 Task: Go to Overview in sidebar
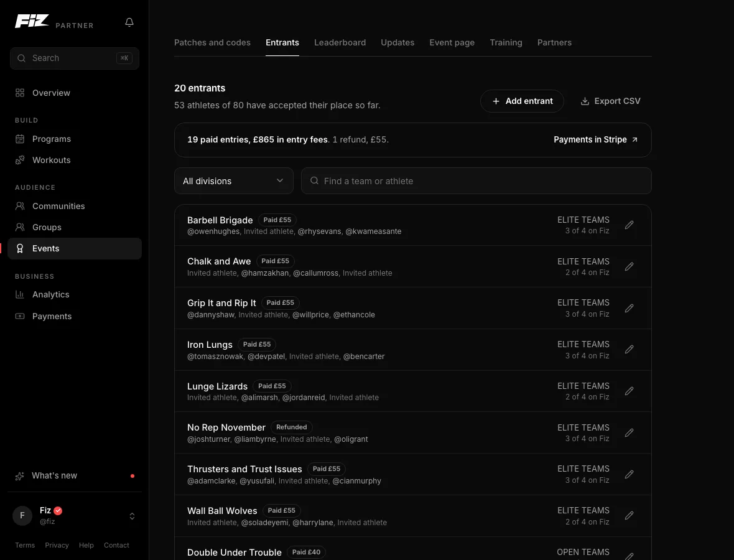point(75,93)
